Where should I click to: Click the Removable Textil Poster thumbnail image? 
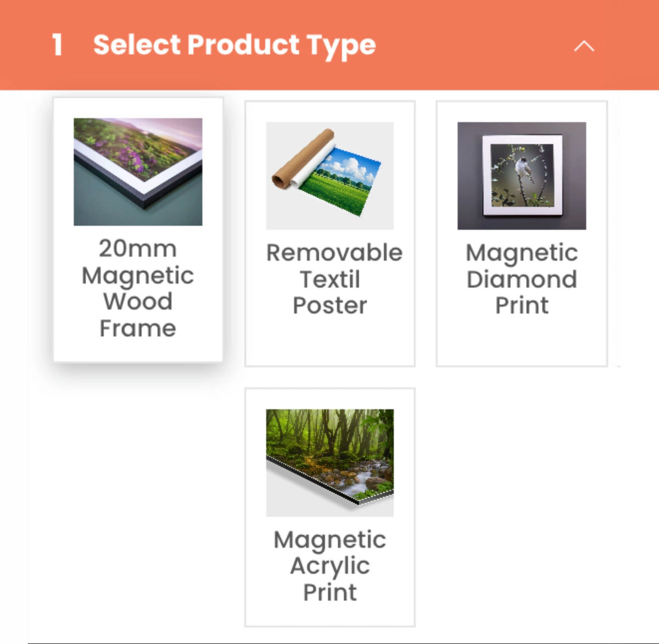click(330, 176)
